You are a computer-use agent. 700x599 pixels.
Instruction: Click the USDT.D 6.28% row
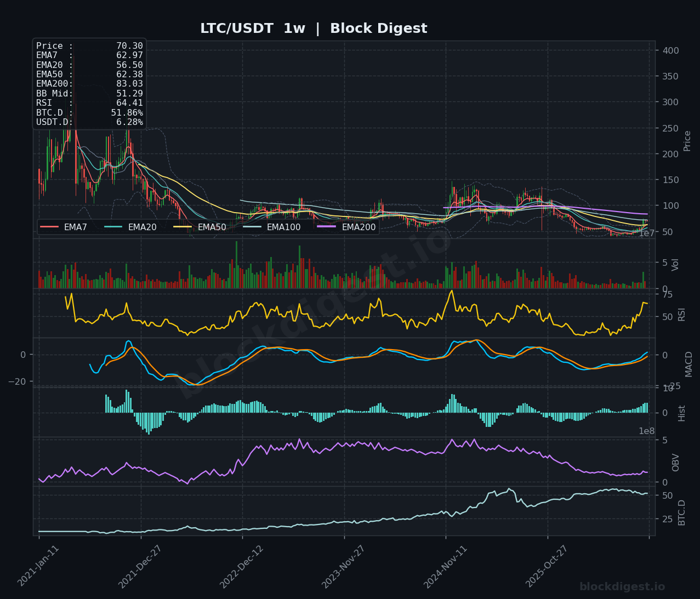(x=89, y=122)
